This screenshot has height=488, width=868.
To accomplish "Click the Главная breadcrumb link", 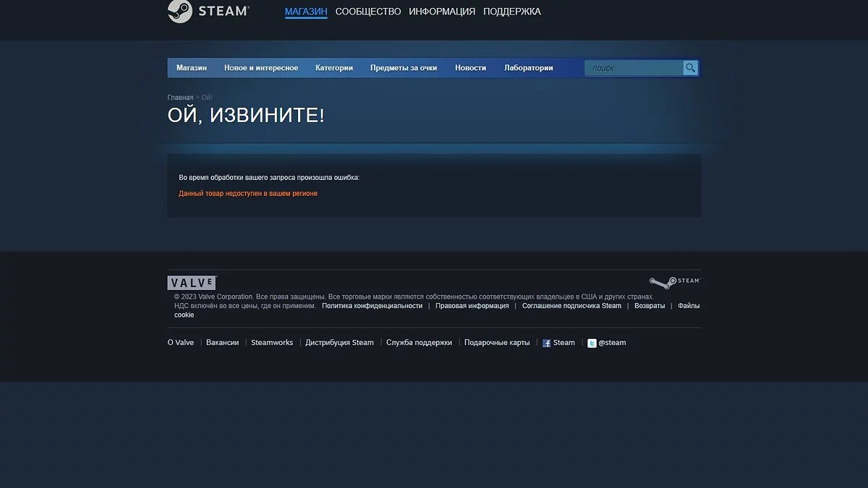I will point(180,98).
